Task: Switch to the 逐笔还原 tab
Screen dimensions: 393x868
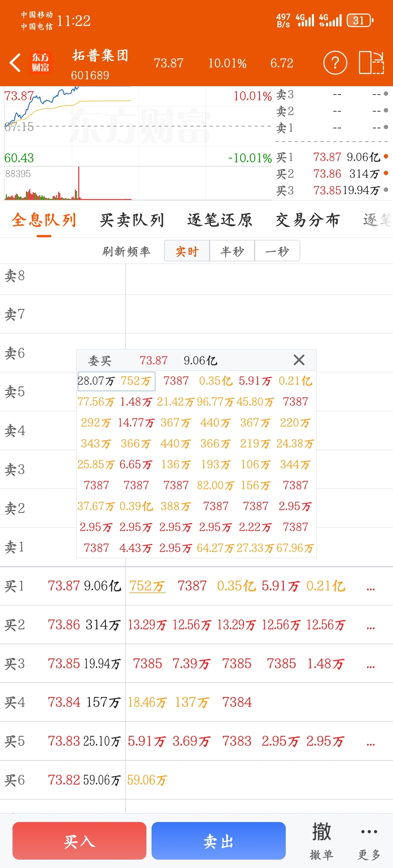Action: point(220,220)
